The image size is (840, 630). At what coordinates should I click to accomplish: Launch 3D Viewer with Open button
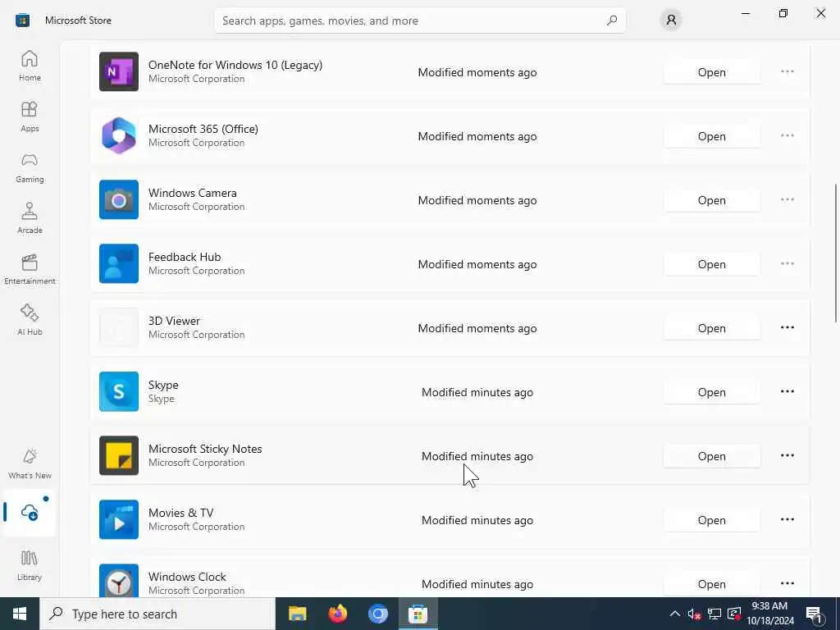point(711,328)
